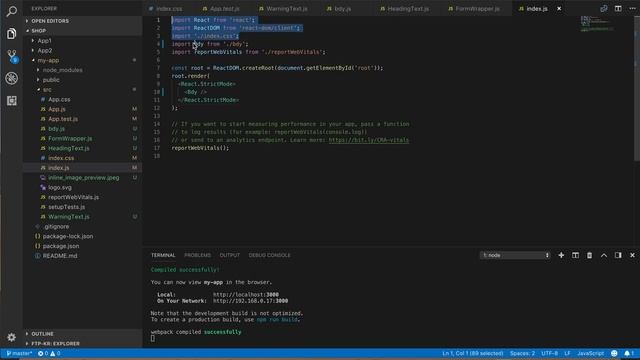Switch to the index.css tab
Screen dimensions: 640x360
coord(169,9)
